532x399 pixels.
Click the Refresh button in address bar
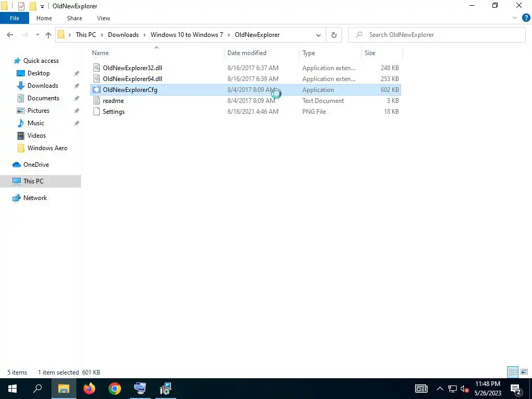pyautogui.click(x=334, y=35)
